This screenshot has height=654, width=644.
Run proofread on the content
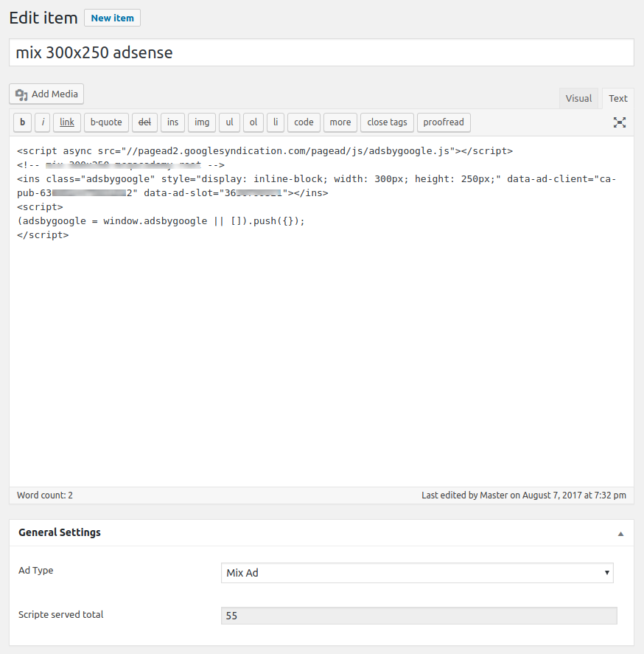[444, 122]
